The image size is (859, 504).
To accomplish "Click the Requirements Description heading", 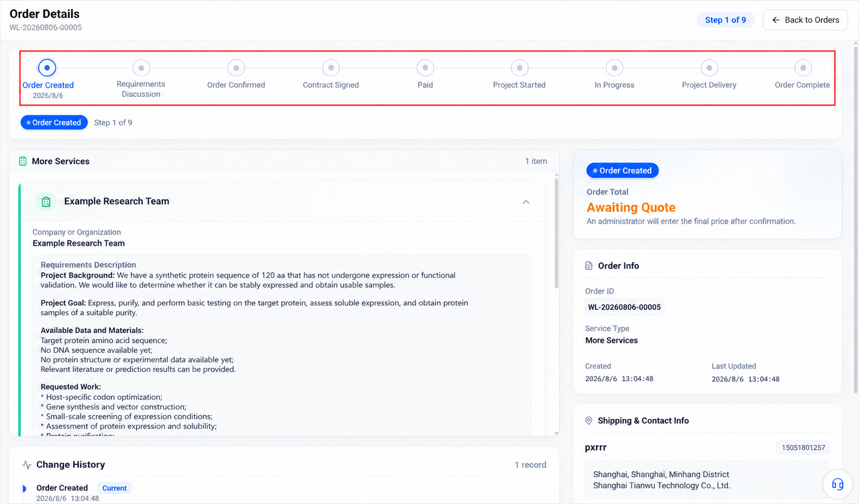I will coord(88,265).
